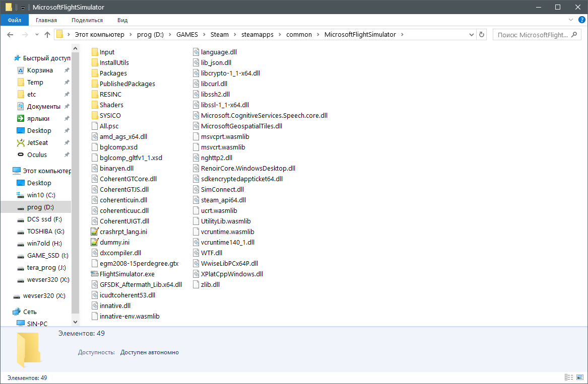Image resolution: width=588 pixels, height=384 pixels.
Task: Switch to the Главная ribbon tab
Action: (x=46, y=20)
